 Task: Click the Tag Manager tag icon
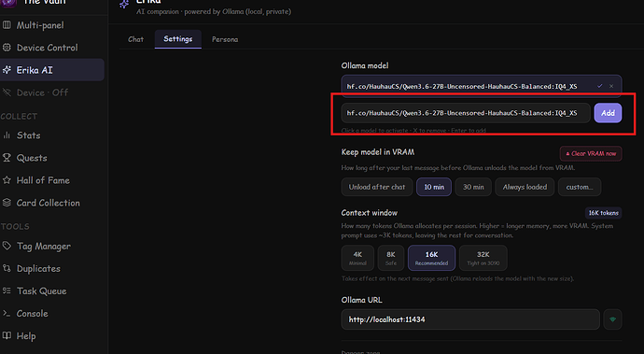click(7, 246)
